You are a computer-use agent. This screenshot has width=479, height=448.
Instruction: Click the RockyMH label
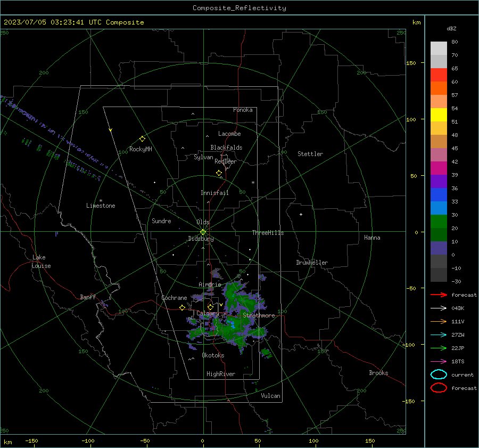141,149
